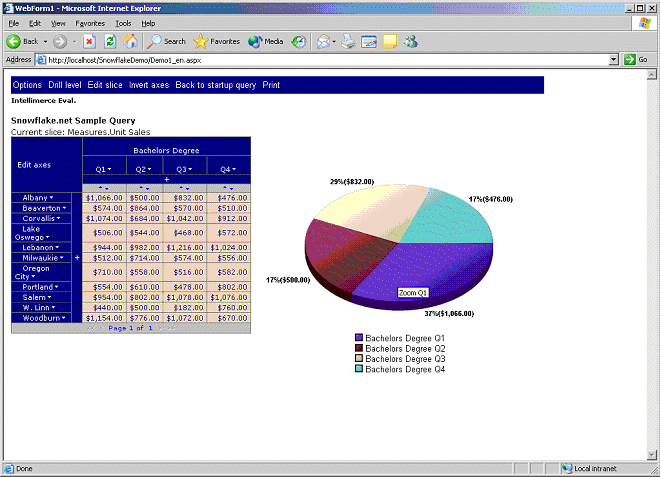
Task: Open the address bar dropdown arrow
Action: (613, 60)
